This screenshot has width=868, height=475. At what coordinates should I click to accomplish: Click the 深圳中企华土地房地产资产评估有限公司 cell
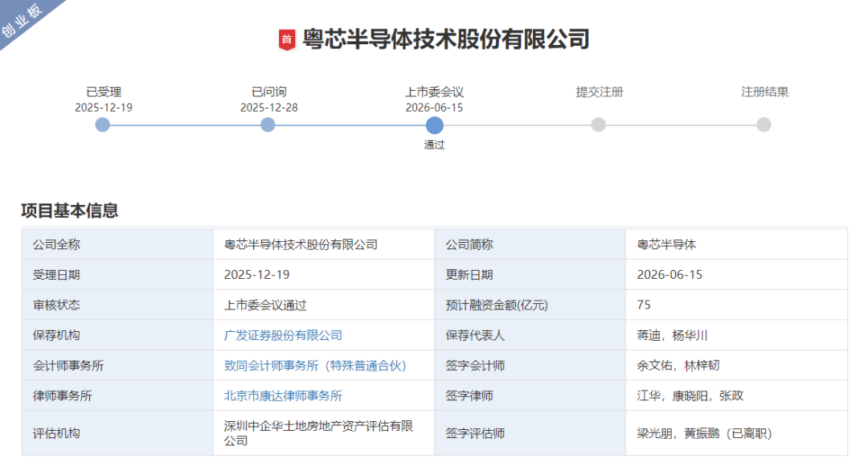324,433
